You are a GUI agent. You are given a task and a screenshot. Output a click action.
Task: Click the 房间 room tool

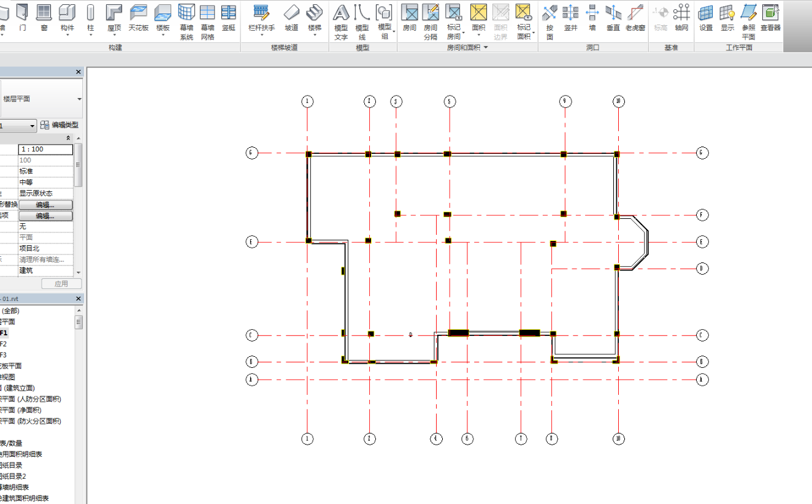pyautogui.click(x=409, y=17)
